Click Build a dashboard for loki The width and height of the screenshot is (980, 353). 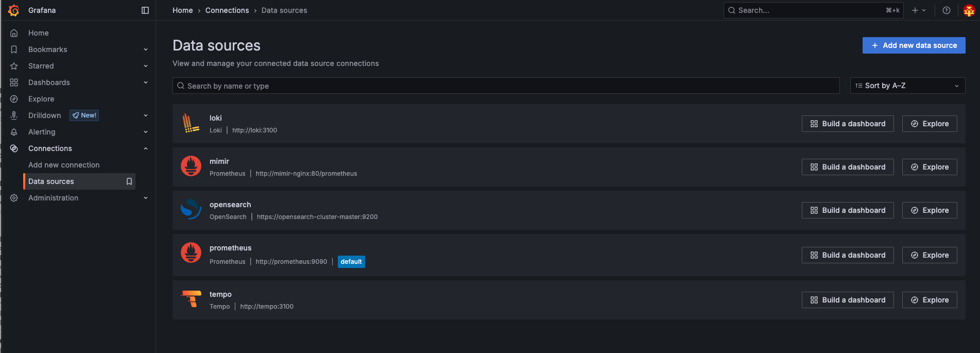848,124
